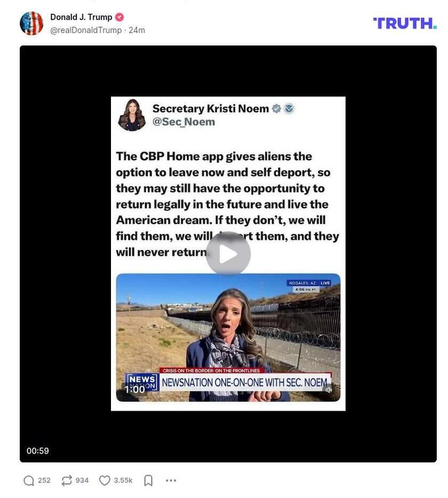Screen dimensions: 448x498
Task: Click the NewsNation logo in the clip
Action: pyautogui.click(x=142, y=382)
